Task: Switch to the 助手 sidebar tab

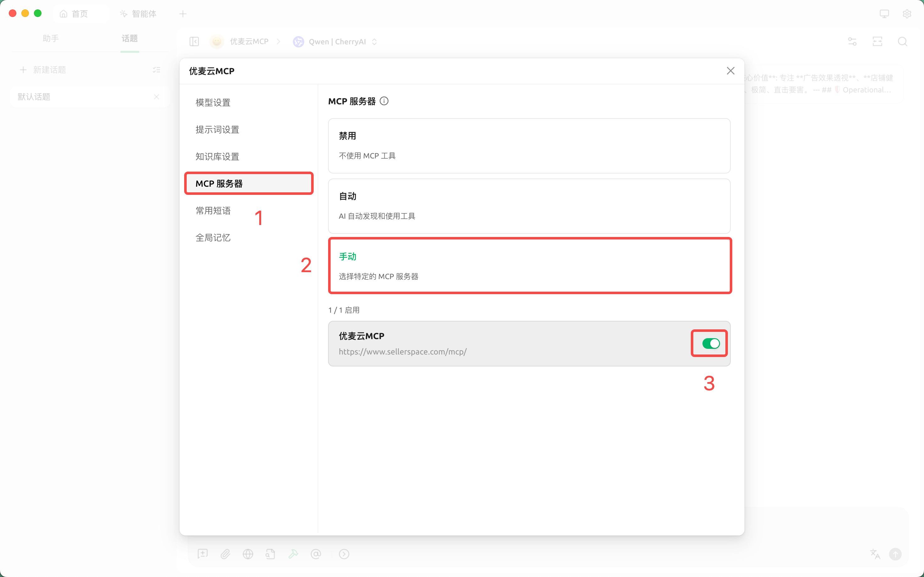Action: click(51, 39)
